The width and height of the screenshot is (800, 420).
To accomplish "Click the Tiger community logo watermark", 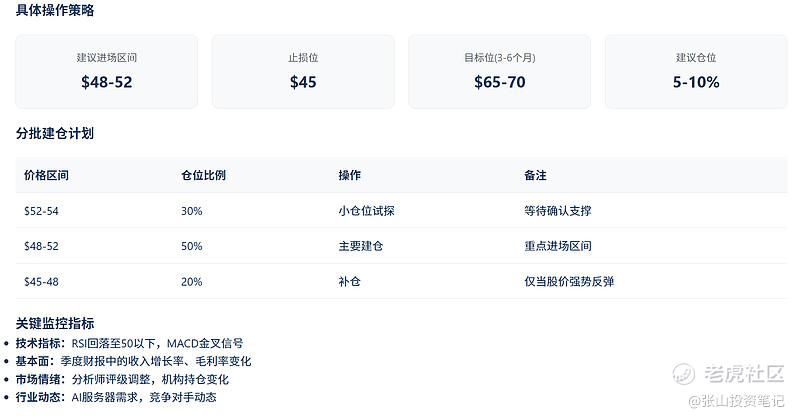I will (x=728, y=376).
